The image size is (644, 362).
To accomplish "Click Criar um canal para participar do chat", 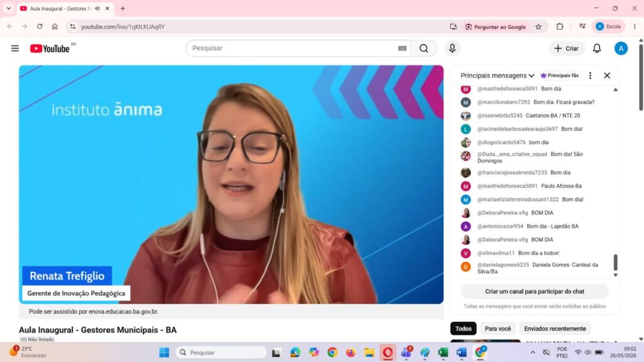I will pyautogui.click(x=535, y=291).
